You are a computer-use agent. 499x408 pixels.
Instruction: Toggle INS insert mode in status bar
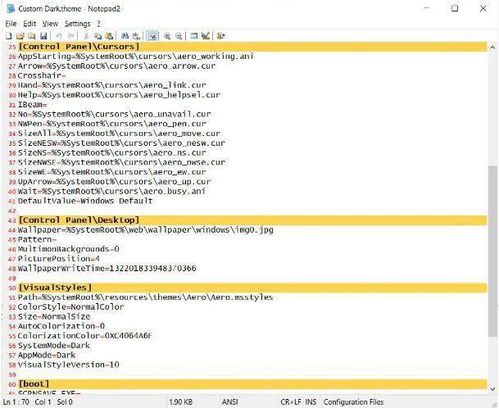pos(310,402)
